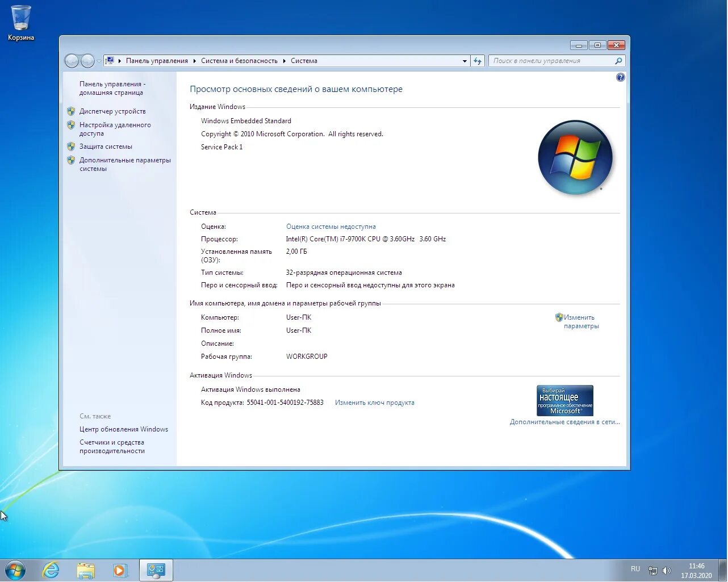Open Защита системы link
Screen dimensions: 728x582
(x=106, y=146)
